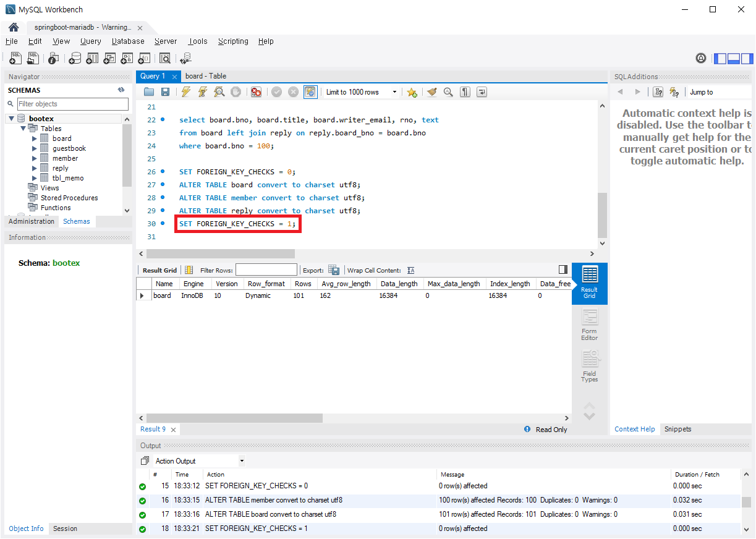This screenshot has height=539, width=756.
Task: Close the Result 9 tab
Action: (x=173, y=430)
